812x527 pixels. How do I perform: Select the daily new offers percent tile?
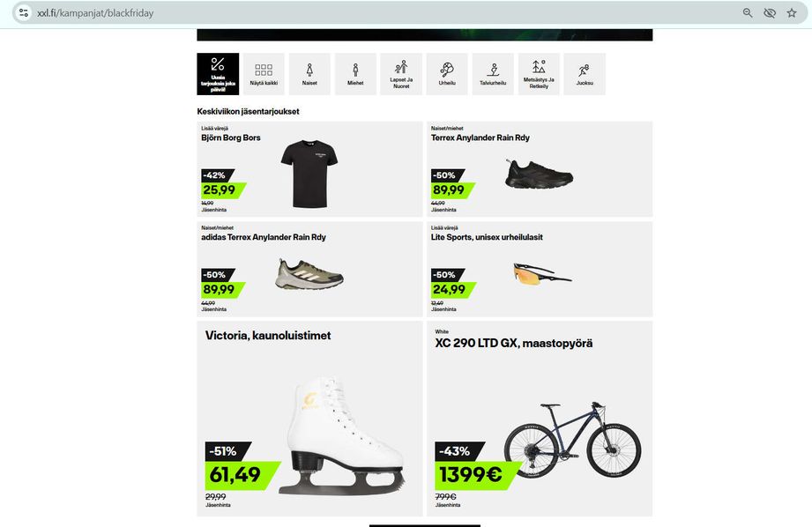(218, 74)
